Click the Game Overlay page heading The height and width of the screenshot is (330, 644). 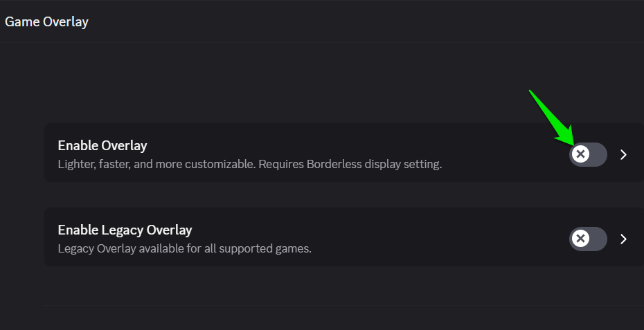click(x=46, y=22)
